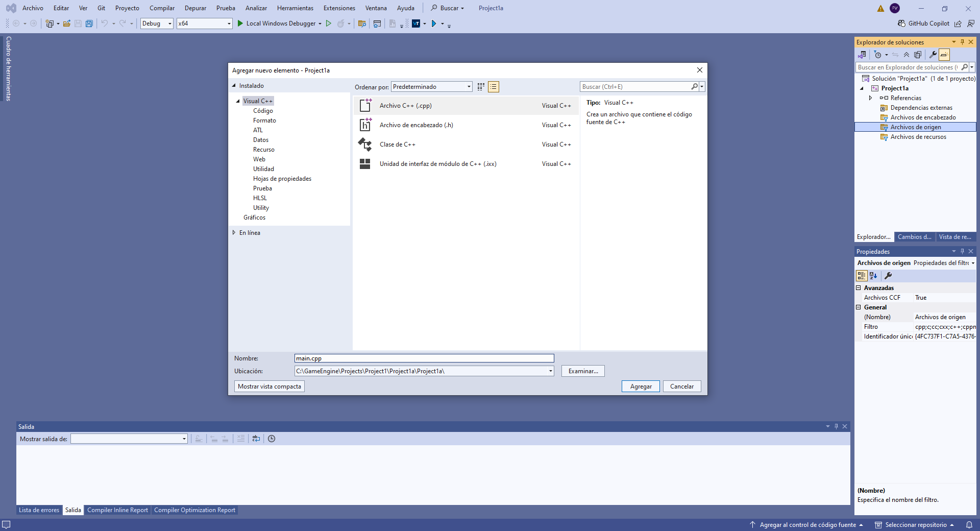This screenshot has width=980, height=531.
Task: Open the Ubicación path dropdown arrow
Action: coord(551,371)
